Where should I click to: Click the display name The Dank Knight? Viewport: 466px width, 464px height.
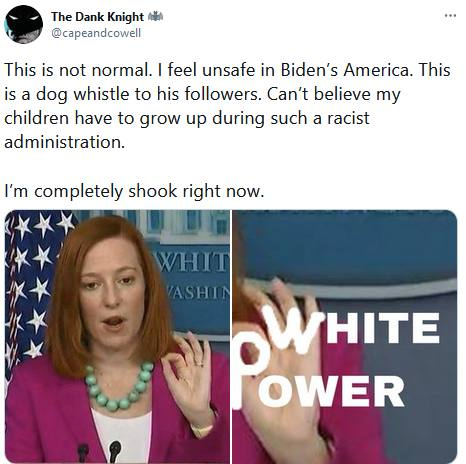click(97, 17)
